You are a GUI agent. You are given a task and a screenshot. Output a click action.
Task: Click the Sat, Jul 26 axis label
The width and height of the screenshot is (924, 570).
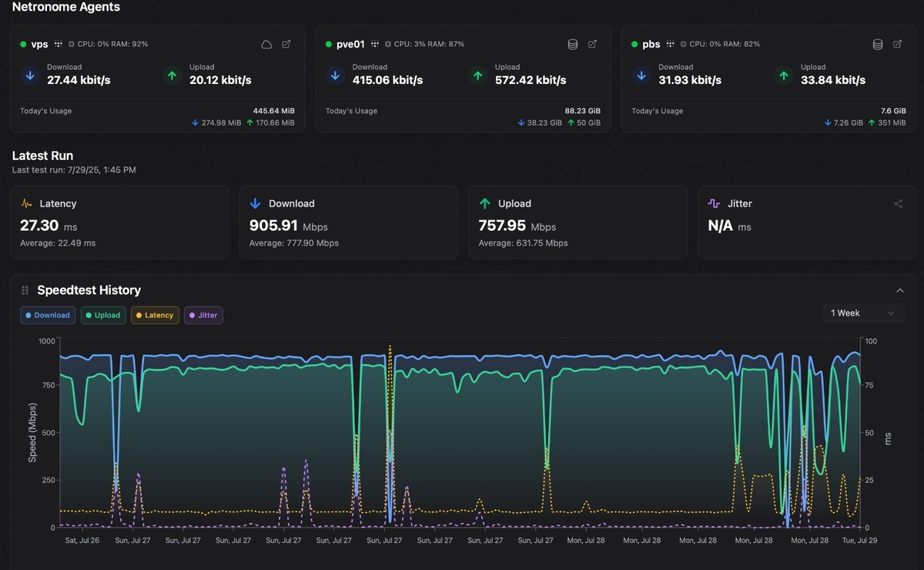82,541
